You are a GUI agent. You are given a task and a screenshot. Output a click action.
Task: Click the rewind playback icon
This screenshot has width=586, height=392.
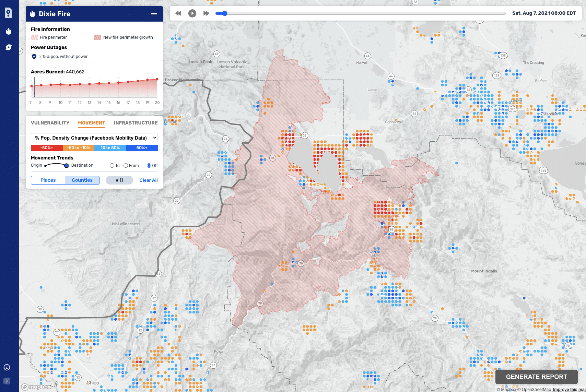pos(178,13)
